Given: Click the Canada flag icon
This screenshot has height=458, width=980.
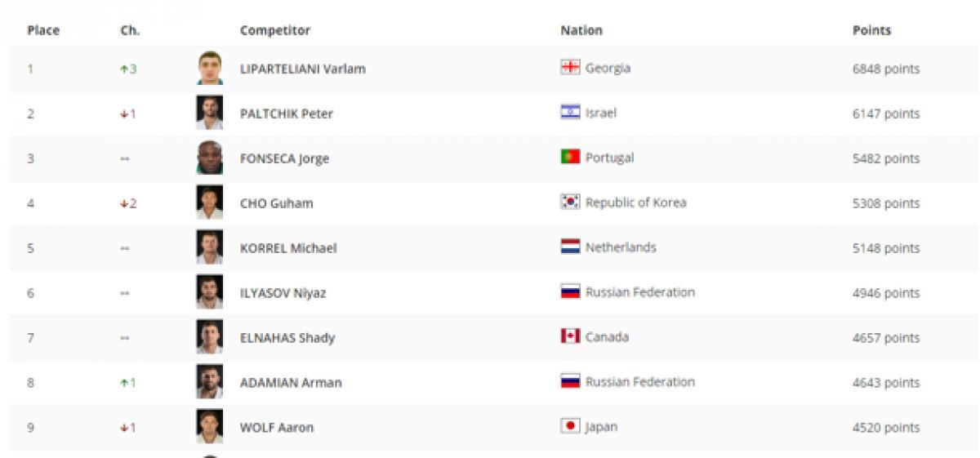Looking at the screenshot, I should [570, 337].
